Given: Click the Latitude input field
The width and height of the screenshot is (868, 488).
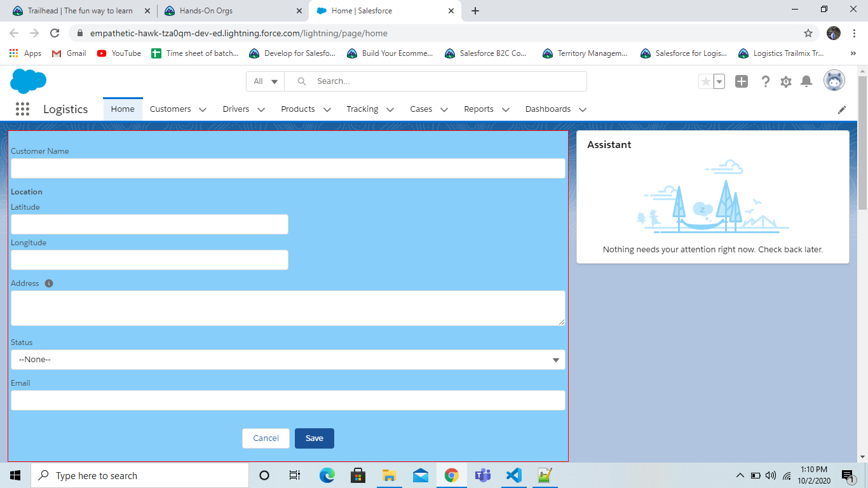Looking at the screenshot, I should click(x=149, y=224).
